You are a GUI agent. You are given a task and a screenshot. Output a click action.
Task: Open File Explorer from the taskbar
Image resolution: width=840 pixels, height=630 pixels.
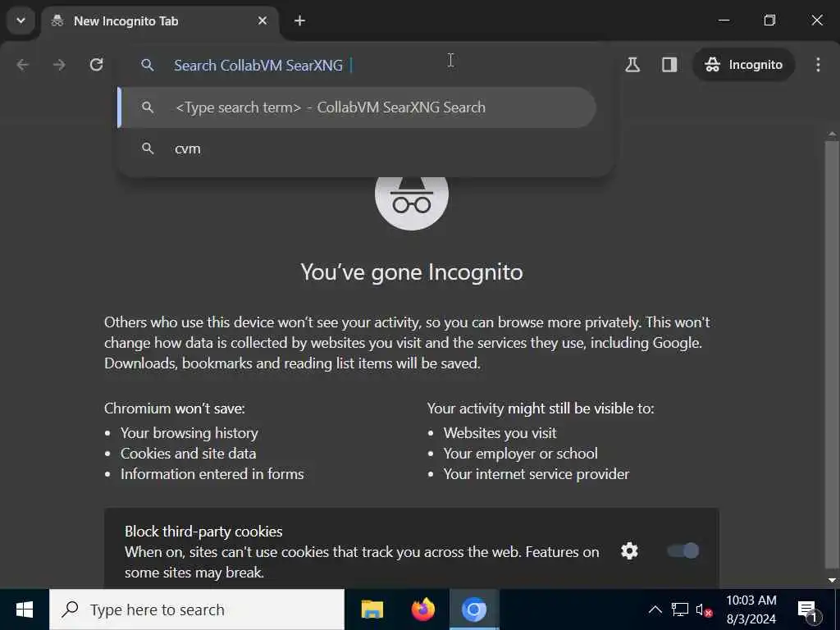pyautogui.click(x=372, y=609)
